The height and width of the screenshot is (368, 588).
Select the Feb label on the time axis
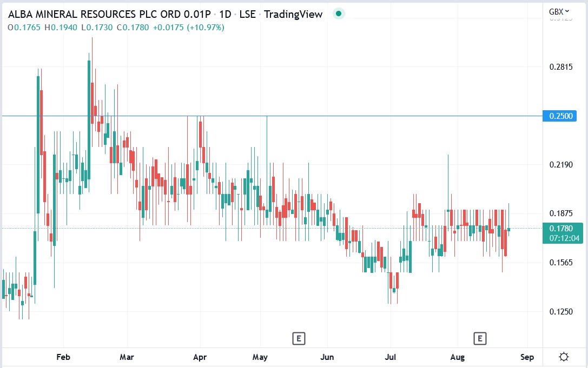point(63,357)
